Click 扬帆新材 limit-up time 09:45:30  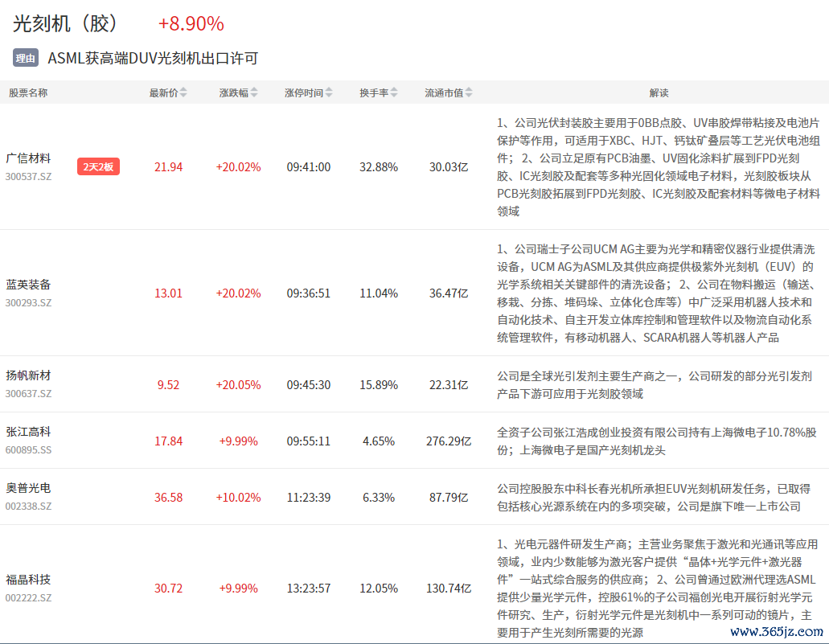pyautogui.click(x=309, y=385)
